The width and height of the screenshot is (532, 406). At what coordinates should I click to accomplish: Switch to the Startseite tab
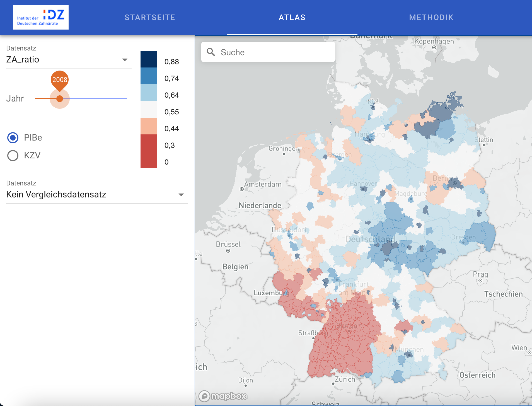tap(150, 17)
